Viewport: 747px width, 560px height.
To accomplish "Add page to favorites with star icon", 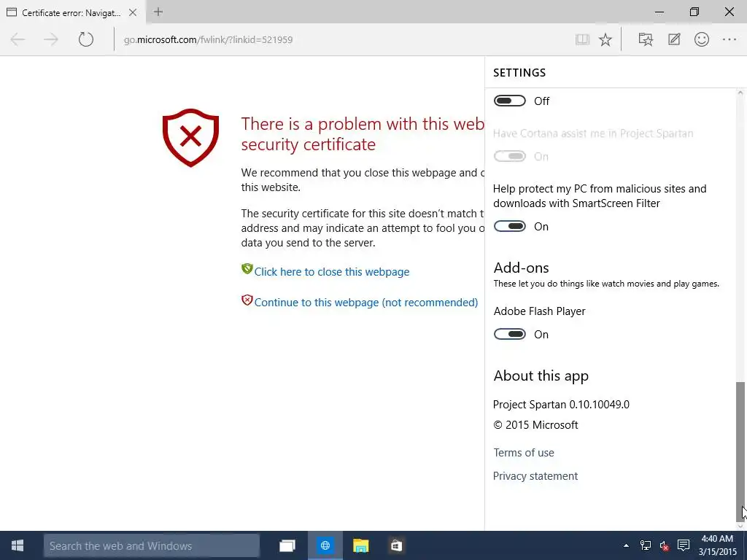I will tap(605, 39).
